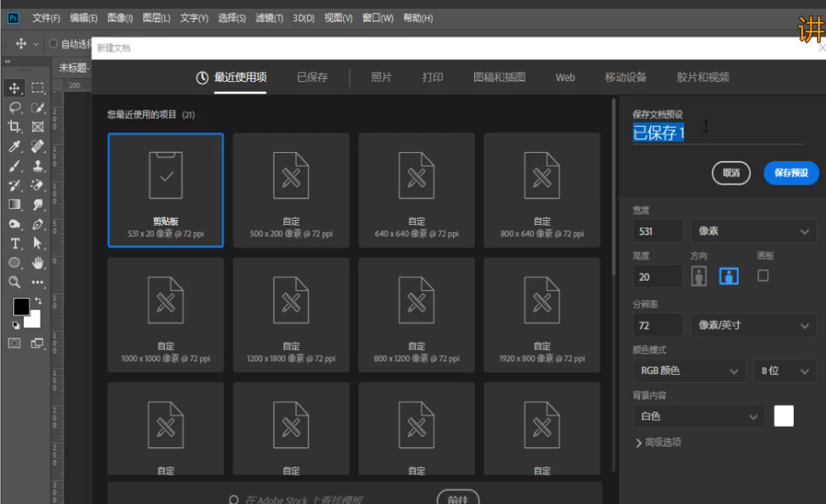
Task: Select the Hand tool
Action: pos(37,263)
